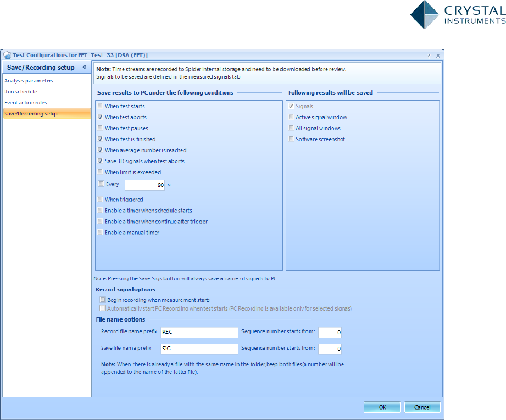Dismiss dialog with Cancel button

[422, 407]
